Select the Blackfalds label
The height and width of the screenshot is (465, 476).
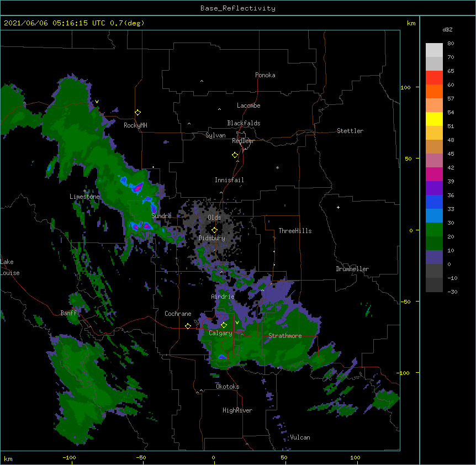pos(244,123)
